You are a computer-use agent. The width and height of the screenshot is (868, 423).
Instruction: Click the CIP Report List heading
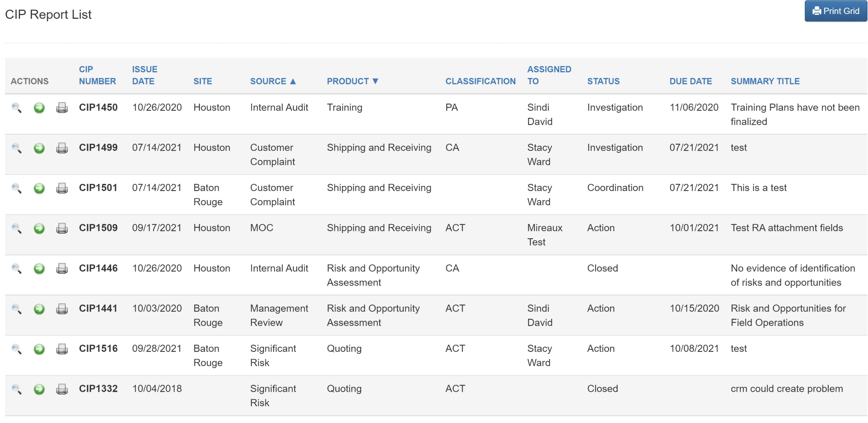point(48,14)
